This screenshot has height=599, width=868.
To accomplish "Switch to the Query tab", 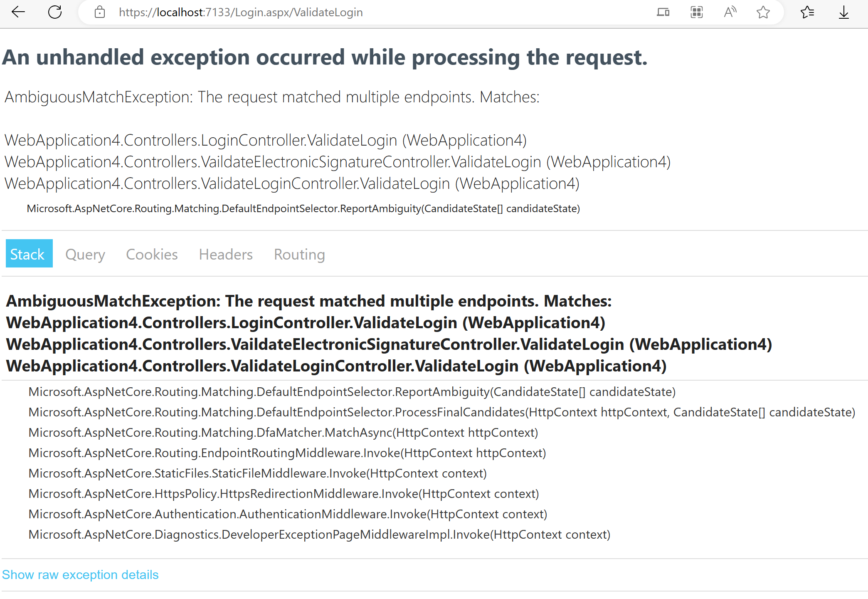I will [x=85, y=254].
